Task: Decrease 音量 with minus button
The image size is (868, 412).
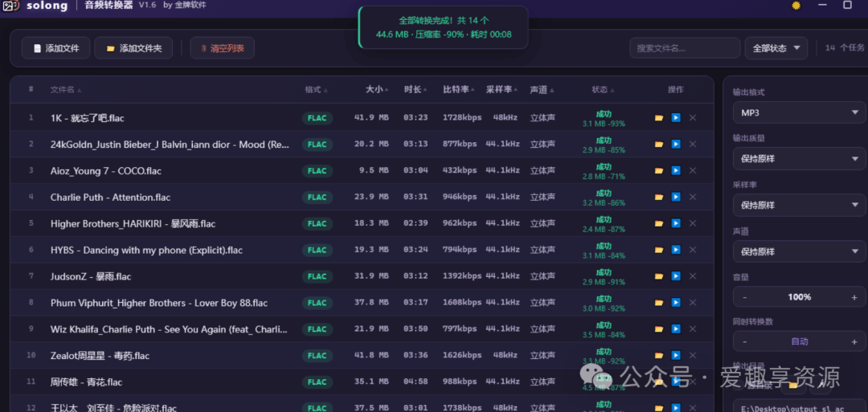Action: tap(744, 297)
